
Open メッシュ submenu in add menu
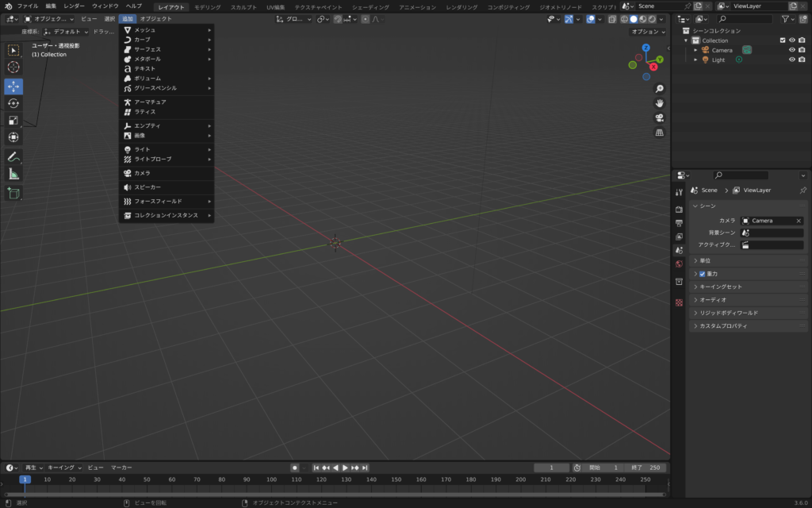167,30
